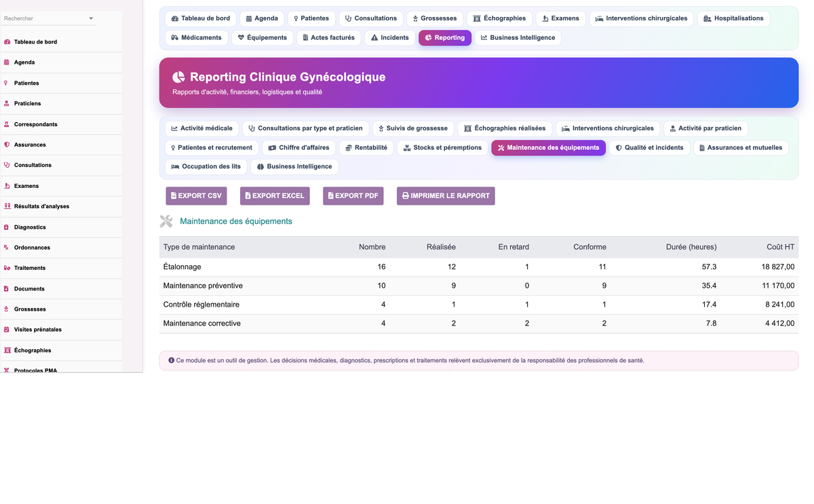Screen dimensions: 814x504
Task: Click the Contrôle réglementaire row label
Action: coord(201,305)
